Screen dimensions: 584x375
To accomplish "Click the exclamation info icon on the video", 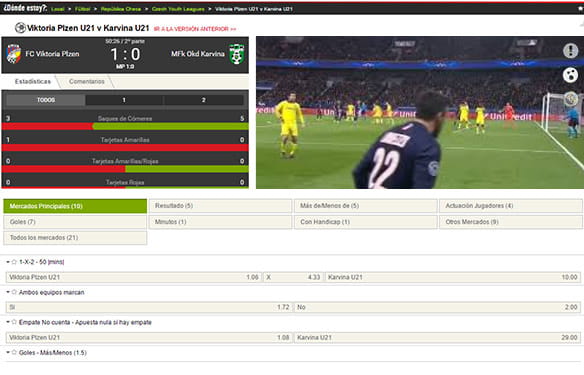I will coord(570,51).
